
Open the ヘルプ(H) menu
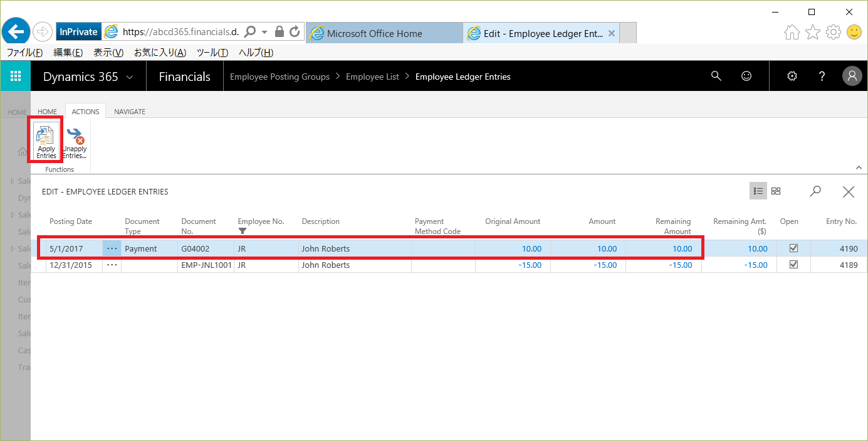pos(256,53)
